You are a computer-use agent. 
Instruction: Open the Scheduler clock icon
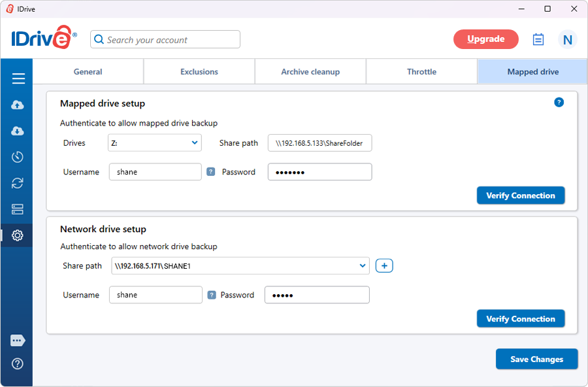18,157
